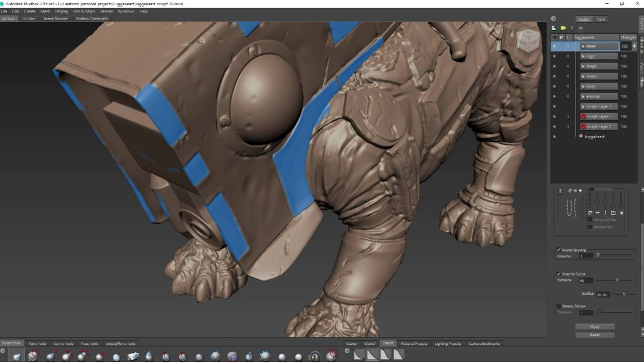
Task: Open the Render menu
Action: click(x=107, y=11)
